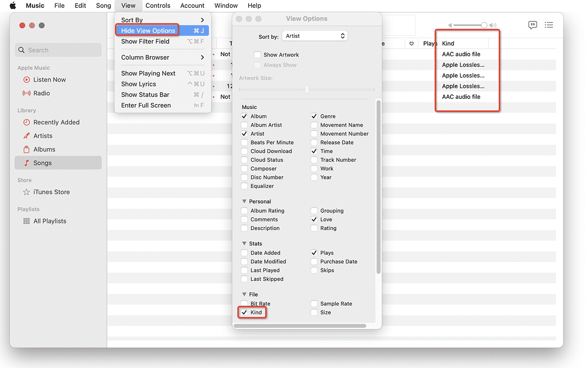
Task: Click the View Options horizontal scrollbar
Action: pyautogui.click(x=300, y=326)
